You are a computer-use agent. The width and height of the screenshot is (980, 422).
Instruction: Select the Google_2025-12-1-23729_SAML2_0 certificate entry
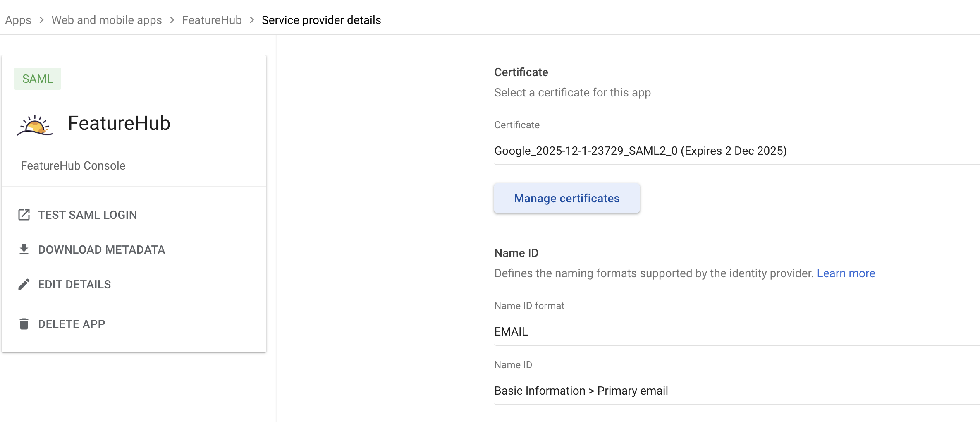[640, 151]
